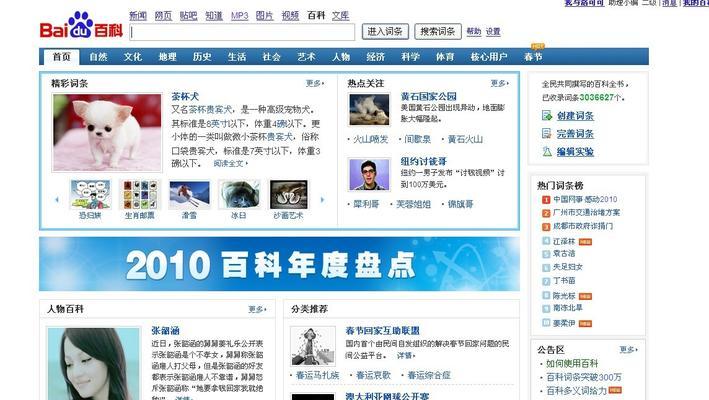Viewport: 709px width, 400px height.
Task: Switch to 贴吧 service
Action: pyautogui.click(x=189, y=16)
